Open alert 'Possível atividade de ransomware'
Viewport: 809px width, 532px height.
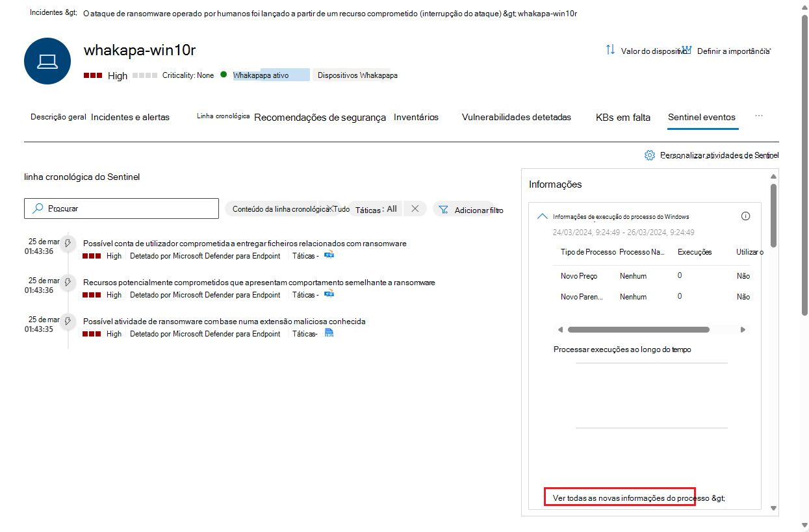[224, 322]
